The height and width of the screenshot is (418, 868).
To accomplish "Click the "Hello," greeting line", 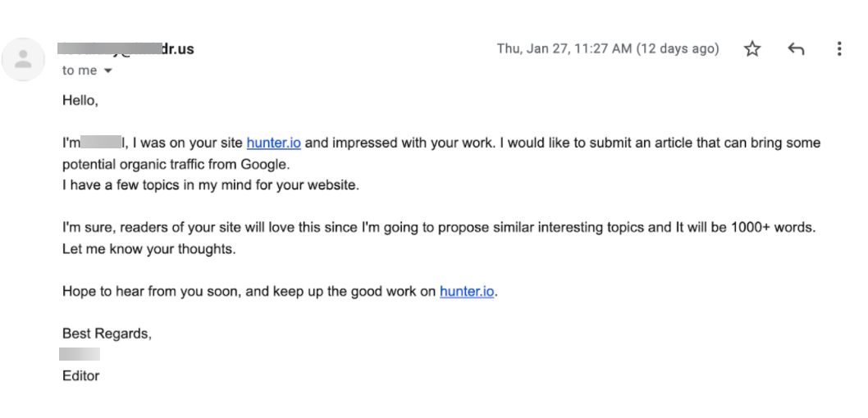I will pos(80,101).
